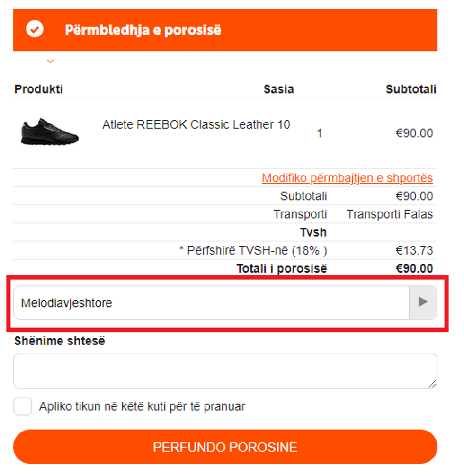Grab the notes textarea resize handle
This screenshot has width=464, height=476.
pyautogui.click(x=432, y=384)
